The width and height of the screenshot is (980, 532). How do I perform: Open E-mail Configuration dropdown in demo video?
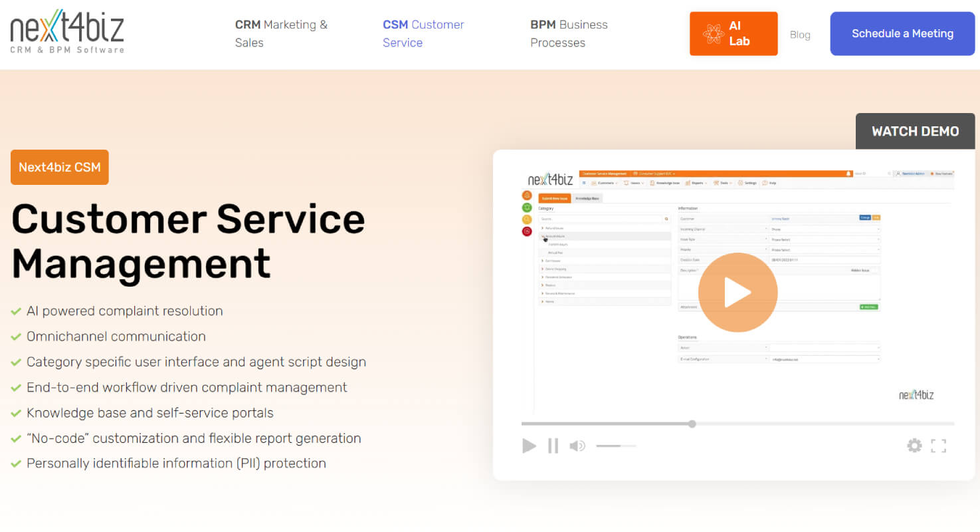click(825, 359)
